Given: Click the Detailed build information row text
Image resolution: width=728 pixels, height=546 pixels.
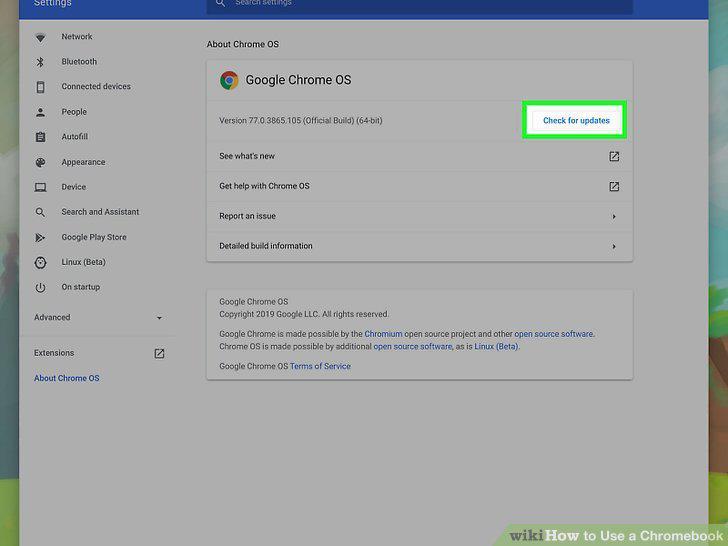Looking at the screenshot, I should coord(266,246).
